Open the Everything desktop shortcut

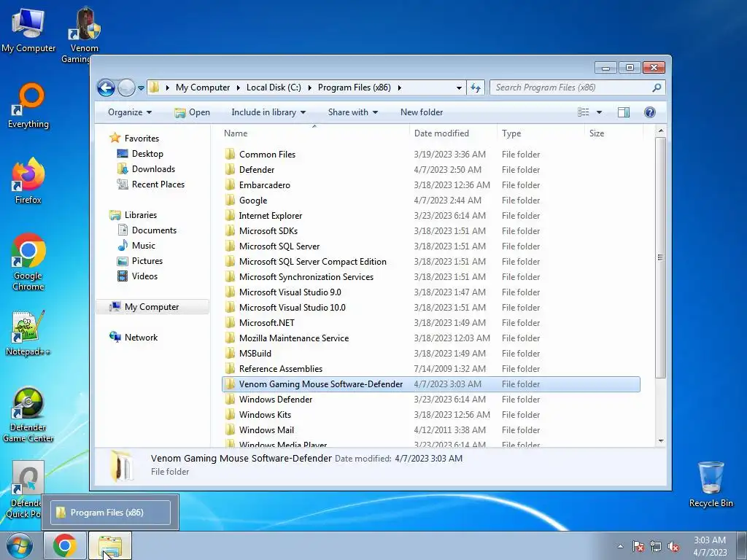[28, 106]
